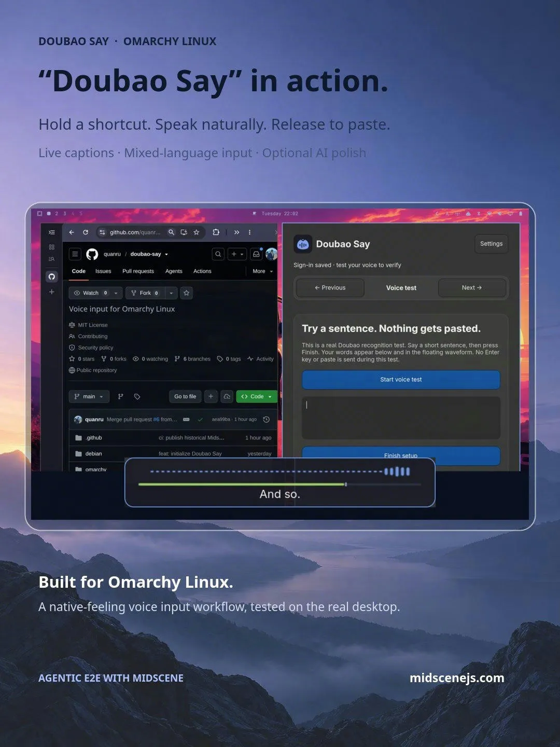The width and height of the screenshot is (560, 747).
Task: Click the Go to file button
Action: (x=185, y=397)
